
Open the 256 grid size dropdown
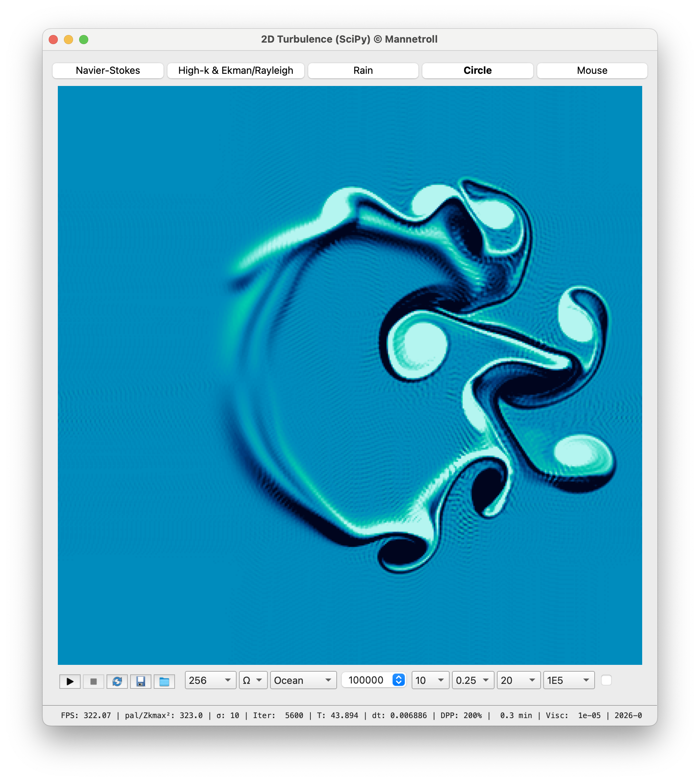[210, 680]
